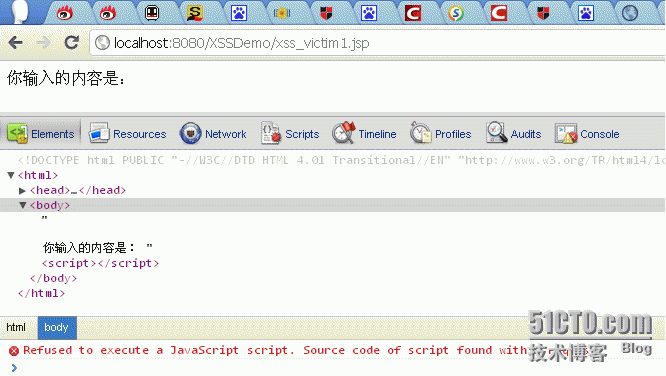Image resolution: width=666 pixels, height=376 pixels.
Task: Select the <script></script> node
Action: tap(101, 263)
